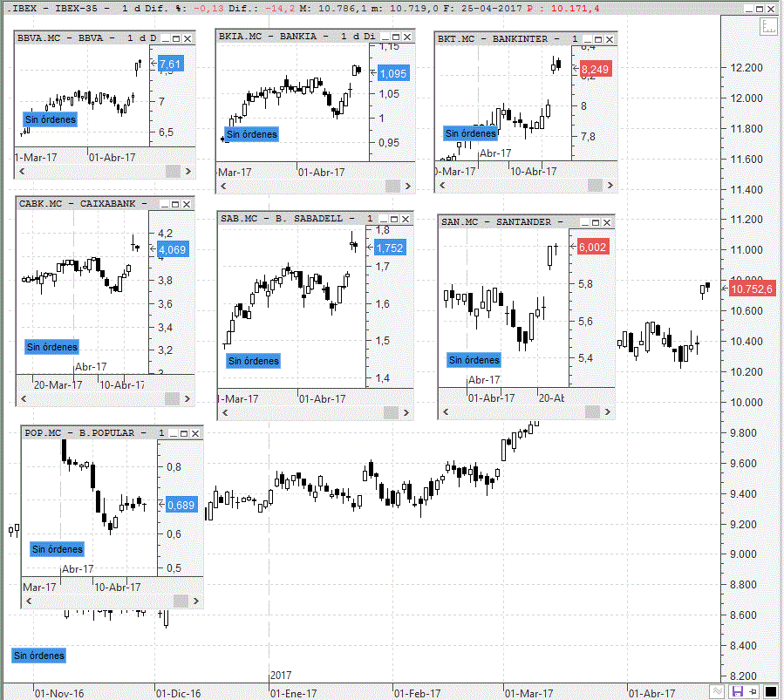This screenshot has width=784, height=700.
Task: Click 'Sin órdenes' label in SANTANDER chart
Action: 474,360
